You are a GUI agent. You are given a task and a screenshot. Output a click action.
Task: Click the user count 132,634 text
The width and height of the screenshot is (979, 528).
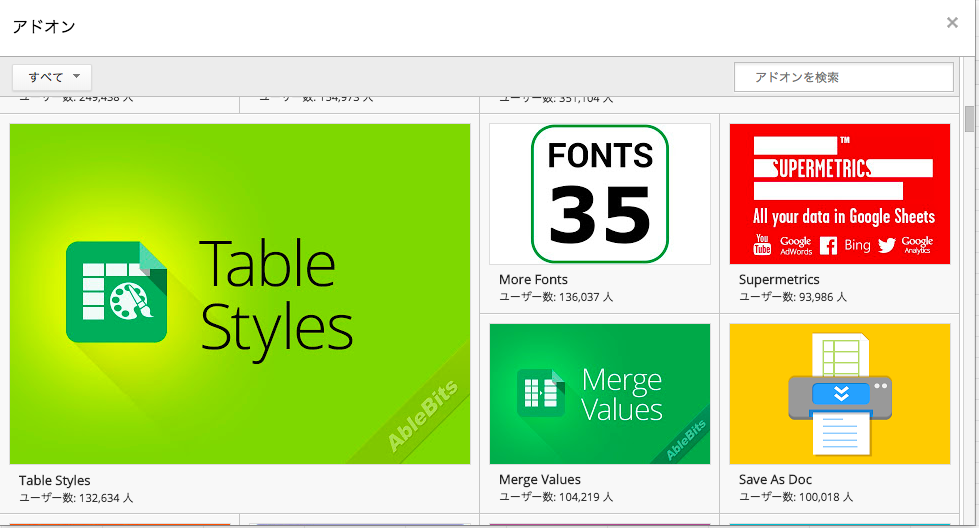point(76,498)
